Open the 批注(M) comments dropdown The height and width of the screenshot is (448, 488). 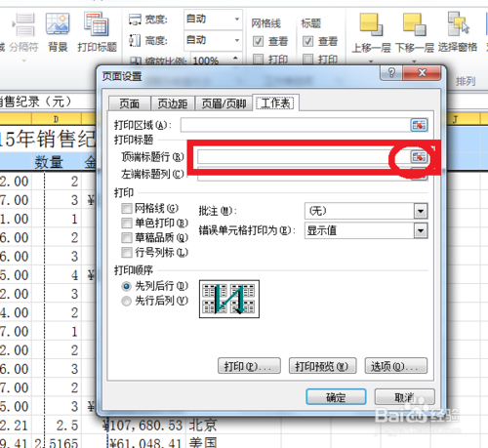coord(421,211)
